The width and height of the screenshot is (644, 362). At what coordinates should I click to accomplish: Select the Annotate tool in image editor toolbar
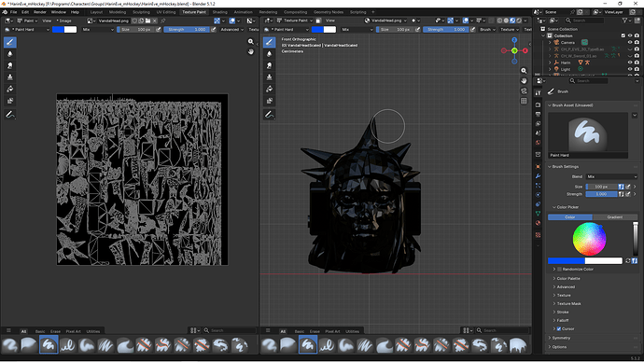pyautogui.click(x=10, y=115)
